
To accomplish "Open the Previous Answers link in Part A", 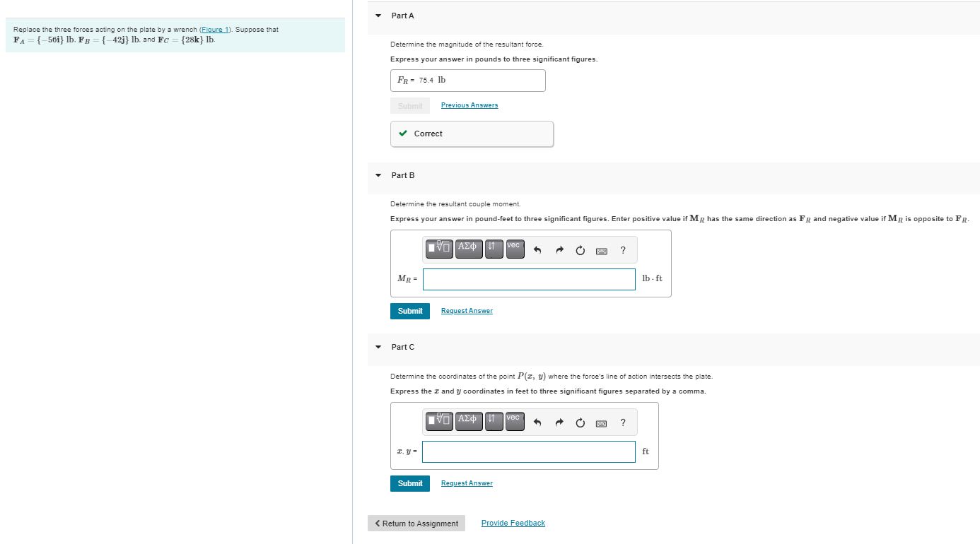I will [469, 105].
